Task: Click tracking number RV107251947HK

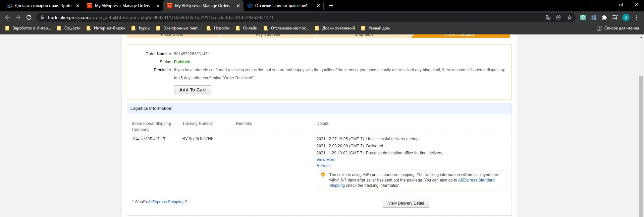Action: (x=198, y=139)
